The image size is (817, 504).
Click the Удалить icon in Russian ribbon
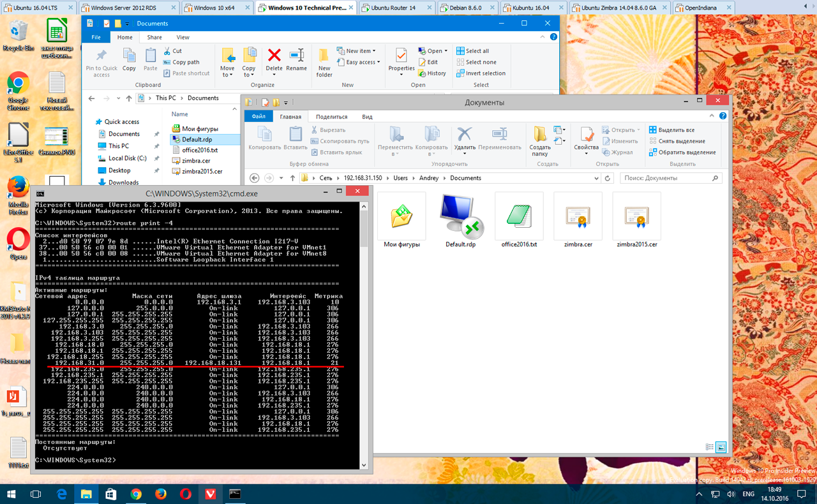click(x=464, y=138)
